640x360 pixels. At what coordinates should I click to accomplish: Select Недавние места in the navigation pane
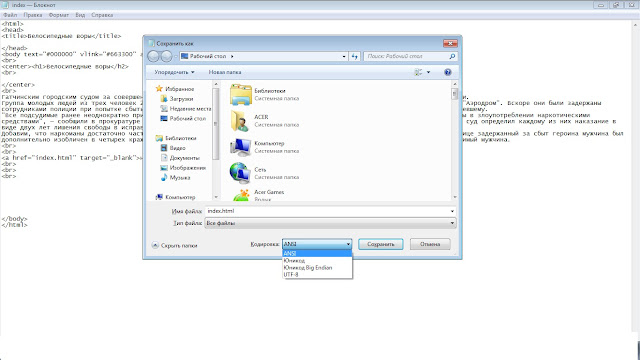pyautogui.click(x=190, y=109)
